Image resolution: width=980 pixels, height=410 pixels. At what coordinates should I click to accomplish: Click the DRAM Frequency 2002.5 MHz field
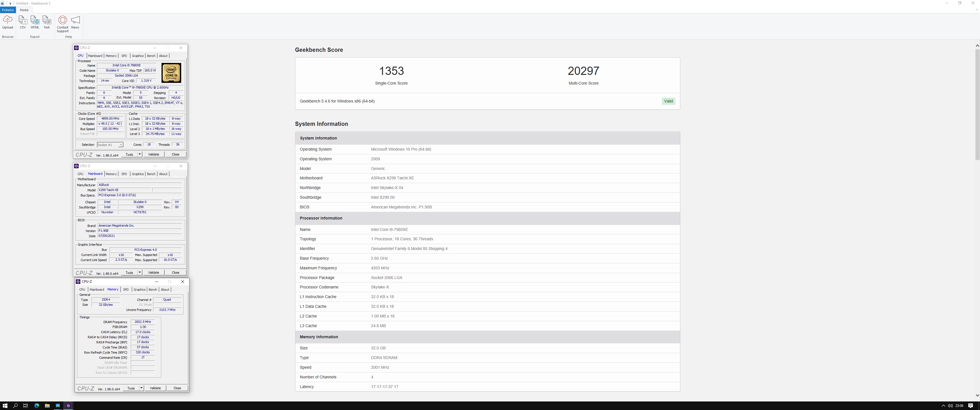point(143,322)
